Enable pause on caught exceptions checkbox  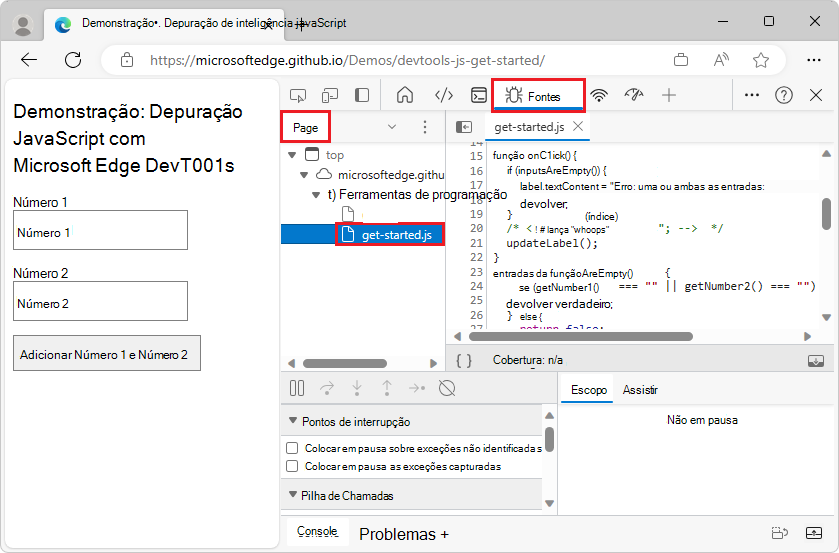(x=293, y=466)
